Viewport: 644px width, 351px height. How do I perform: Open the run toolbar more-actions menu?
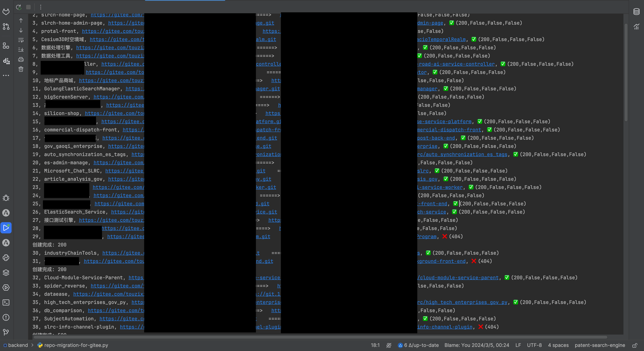(x=41, y=7)
